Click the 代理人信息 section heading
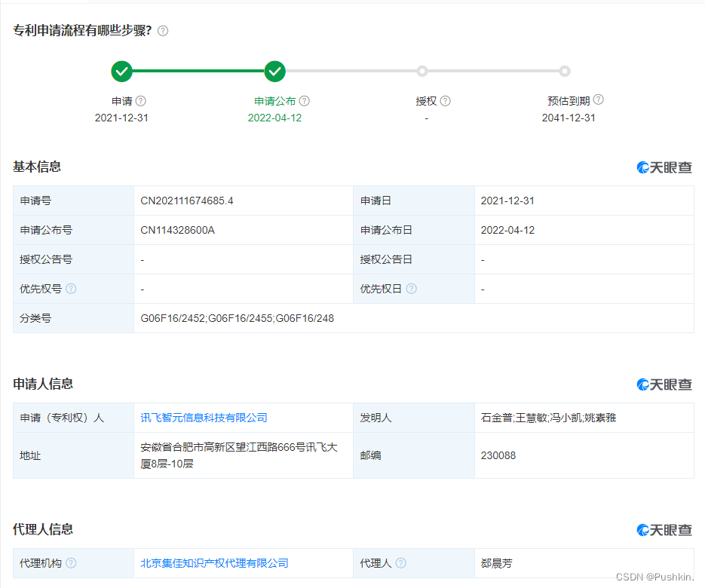 (x=43, y=529)
